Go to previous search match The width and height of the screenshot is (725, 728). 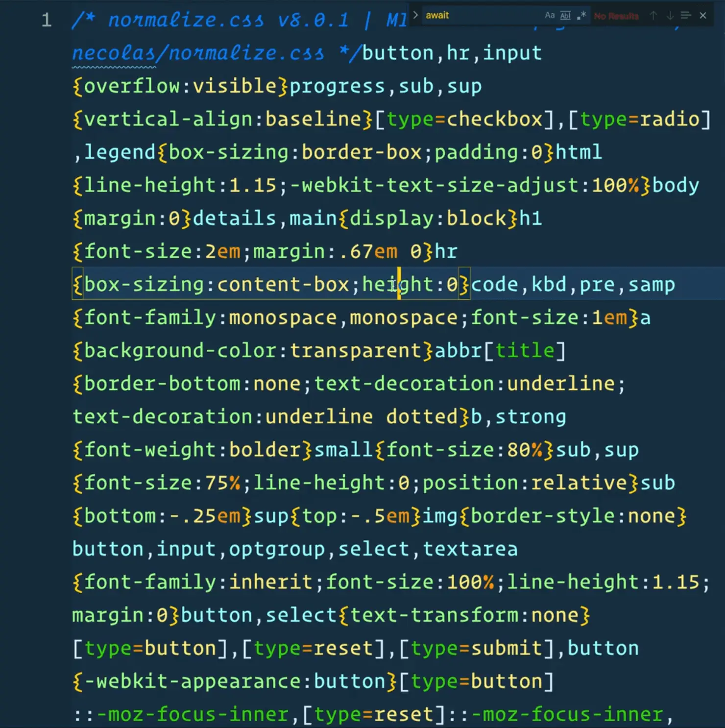coord(653,15)
